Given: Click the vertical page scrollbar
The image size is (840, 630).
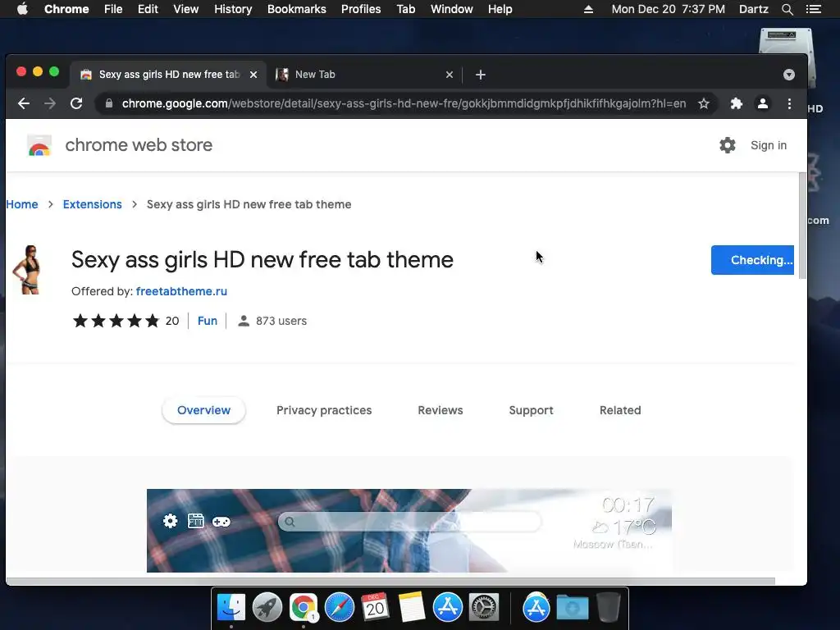Looking at the screenshot, I should point(802,225).
